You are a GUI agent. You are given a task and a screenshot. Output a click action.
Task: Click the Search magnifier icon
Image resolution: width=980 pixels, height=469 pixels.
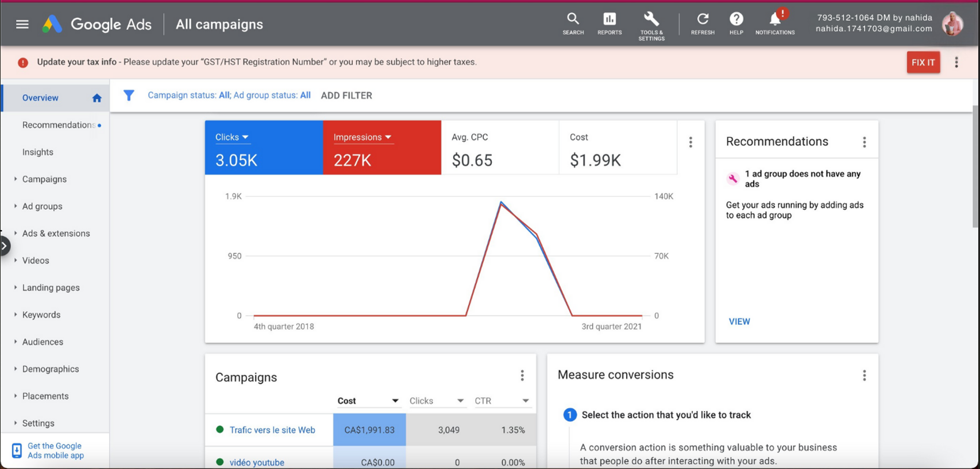tap(573, 20)
